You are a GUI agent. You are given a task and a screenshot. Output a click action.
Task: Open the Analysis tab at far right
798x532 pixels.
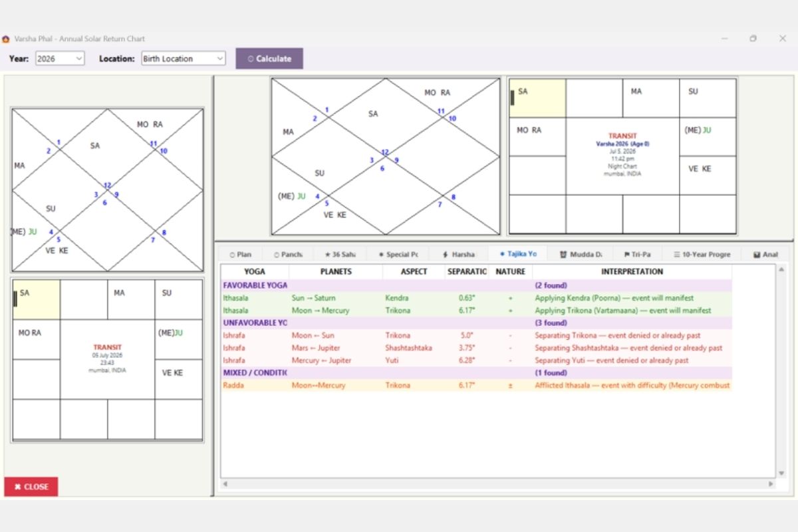click(x=765, y=254)
